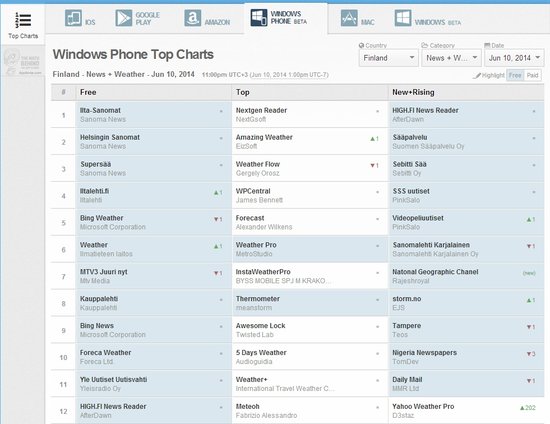Viewport: 550px width, 424px height.
Task: Switch to the Amazon tab label
Action: [x=217, y=22]
